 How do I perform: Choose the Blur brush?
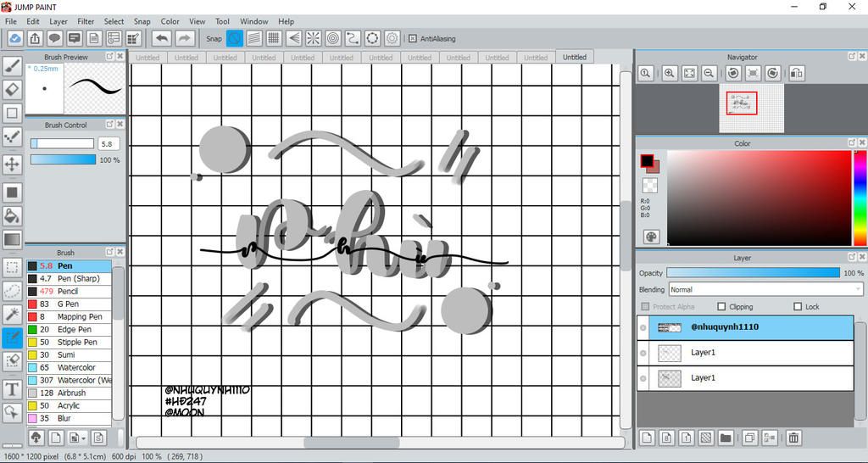69,418
